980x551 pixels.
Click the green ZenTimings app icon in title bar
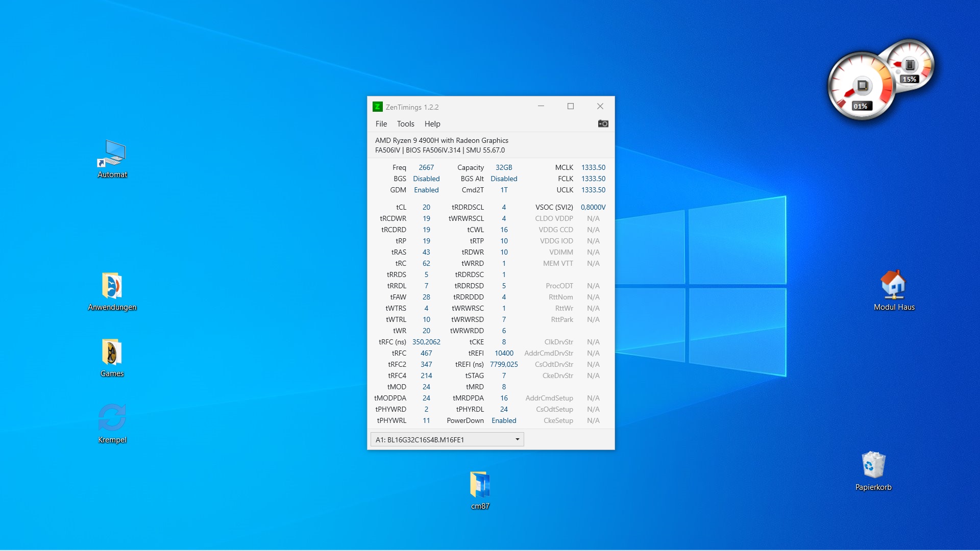tap(377, 107)
